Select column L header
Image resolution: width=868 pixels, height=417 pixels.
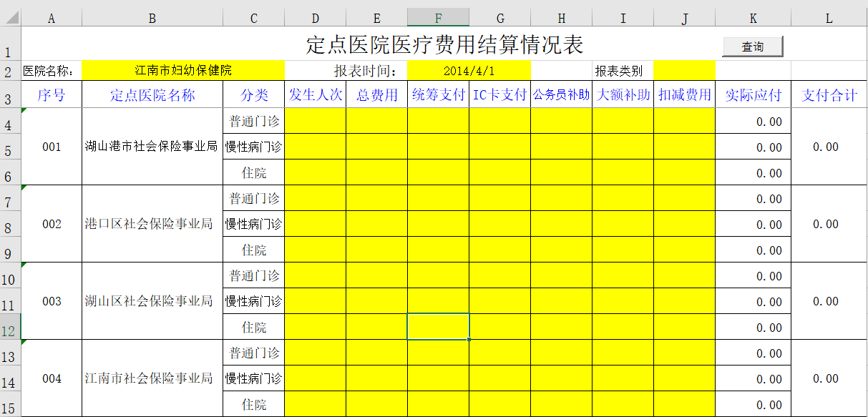pyautogui.click(x=829, y=19)
